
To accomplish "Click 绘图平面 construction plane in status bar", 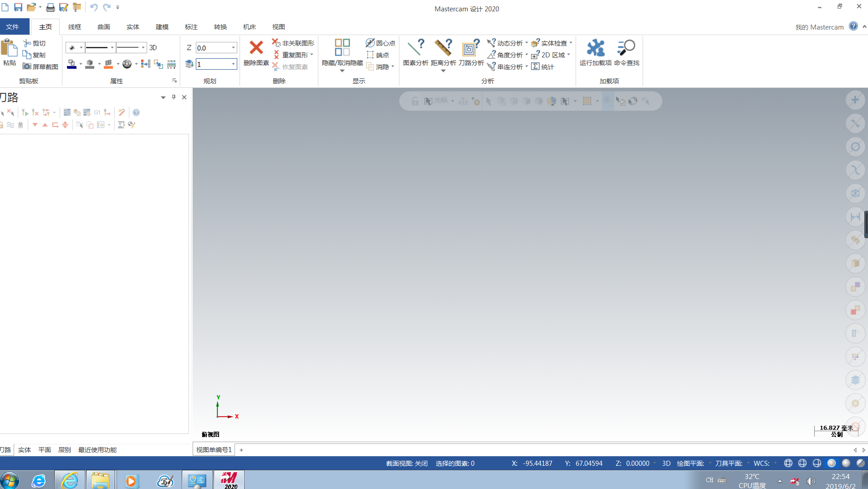I will 690,464.
